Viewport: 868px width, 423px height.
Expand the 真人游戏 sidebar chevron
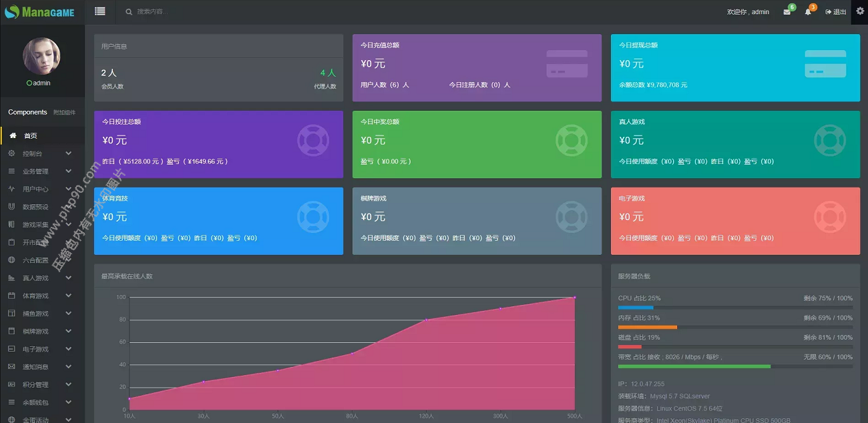(x=69, y=278)
